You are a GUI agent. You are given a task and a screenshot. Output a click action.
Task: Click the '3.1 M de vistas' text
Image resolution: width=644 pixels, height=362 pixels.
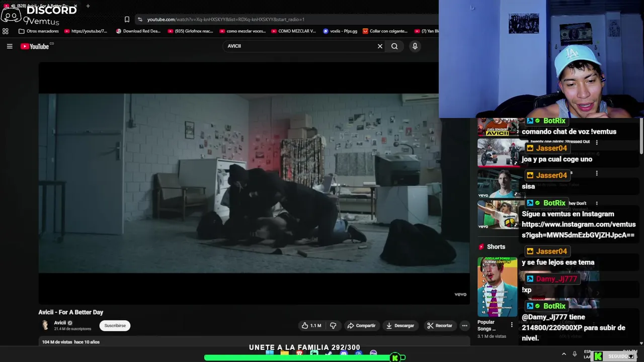pos(492,336)
